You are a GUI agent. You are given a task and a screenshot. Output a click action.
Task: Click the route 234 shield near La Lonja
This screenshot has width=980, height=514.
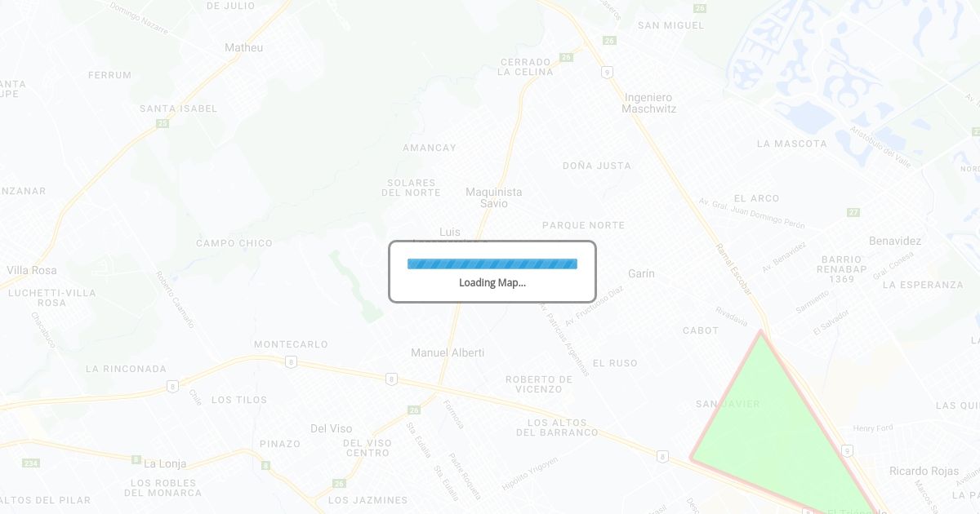pos(31,463)
